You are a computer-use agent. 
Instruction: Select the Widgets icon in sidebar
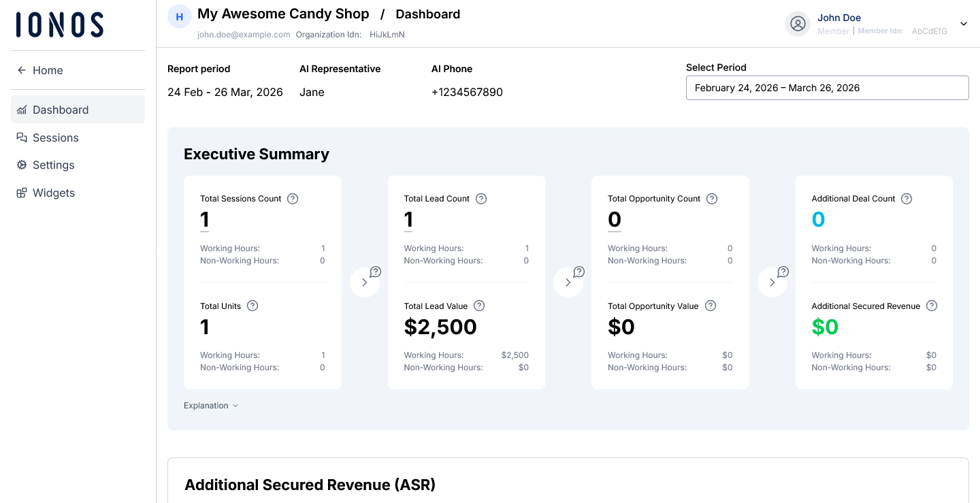(21, 193)
